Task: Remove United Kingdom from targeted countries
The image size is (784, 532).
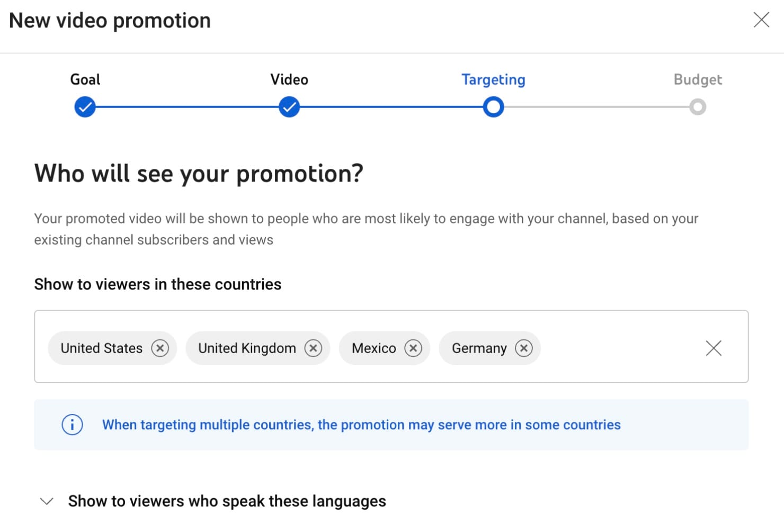Action: point(313,348)
